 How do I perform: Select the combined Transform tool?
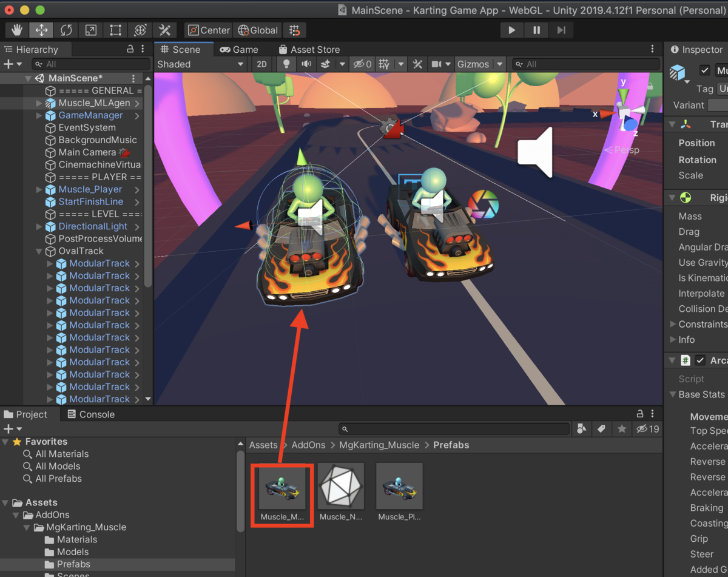(140, 30)
